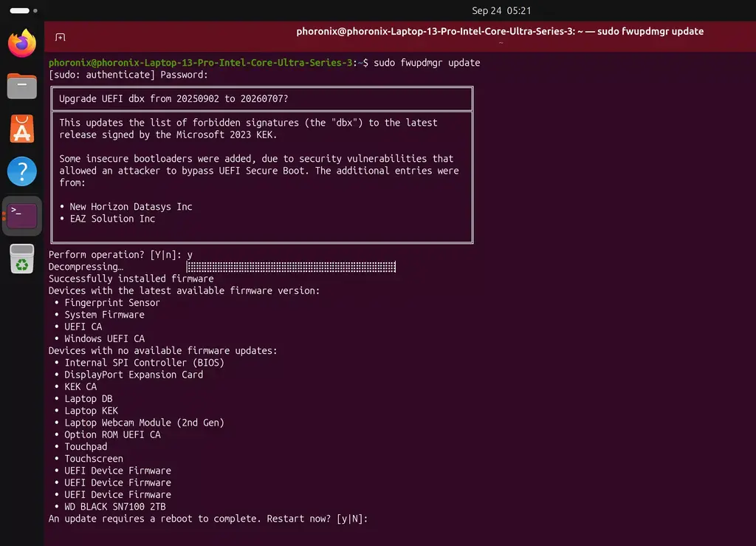Open Ubuntu App Center icon
The width and height of the screenshot is (756, 546).
(21, 129)
